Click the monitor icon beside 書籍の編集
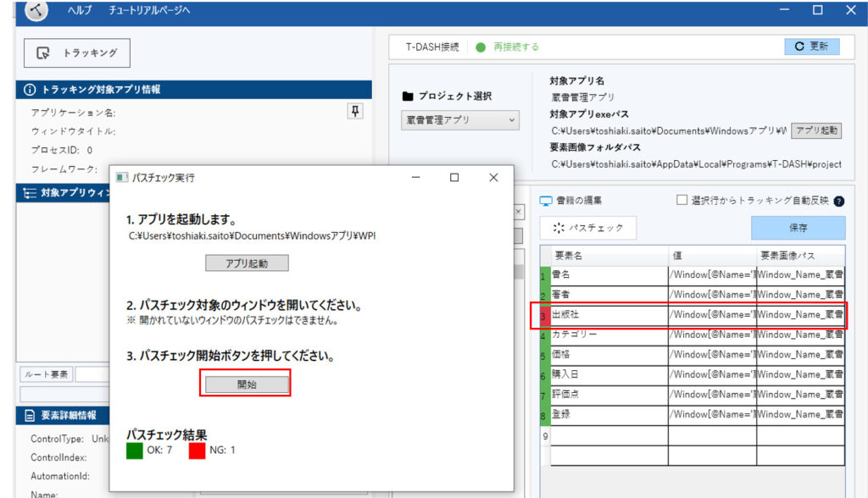 coord(546,201)
